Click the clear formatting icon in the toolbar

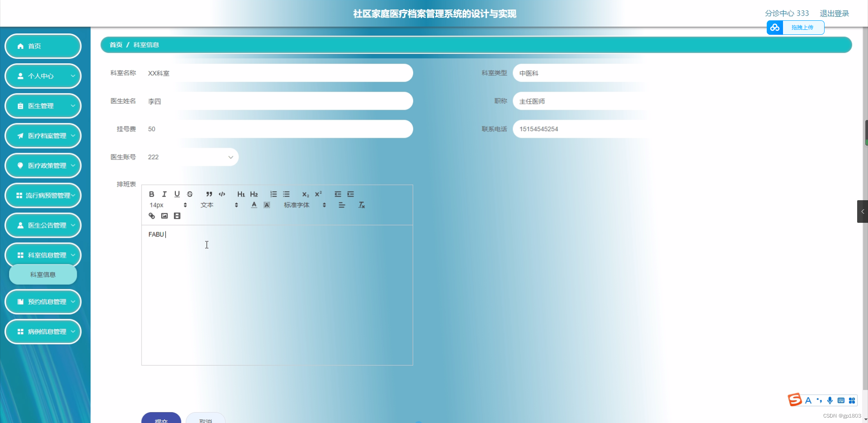click(361, 205)
